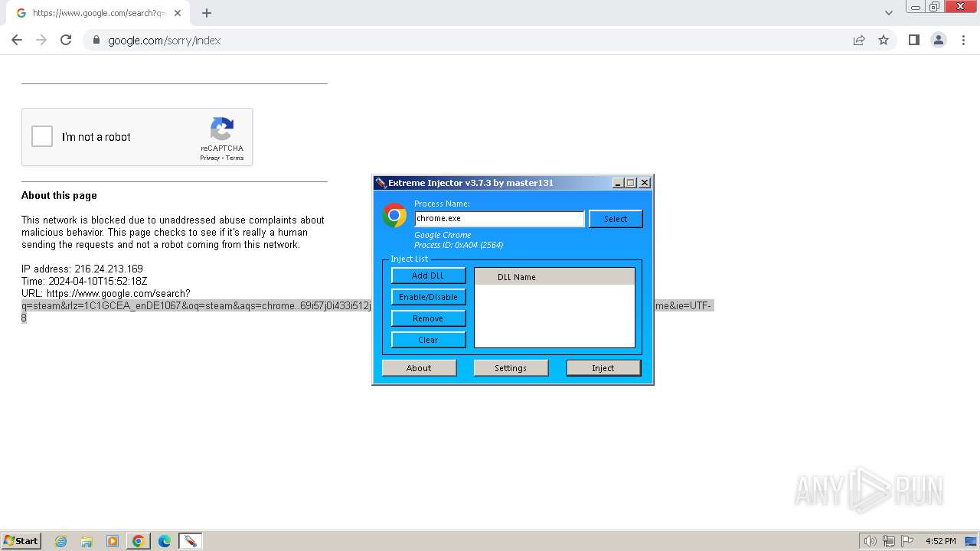Close the Google search tab

tap(178, 13)
